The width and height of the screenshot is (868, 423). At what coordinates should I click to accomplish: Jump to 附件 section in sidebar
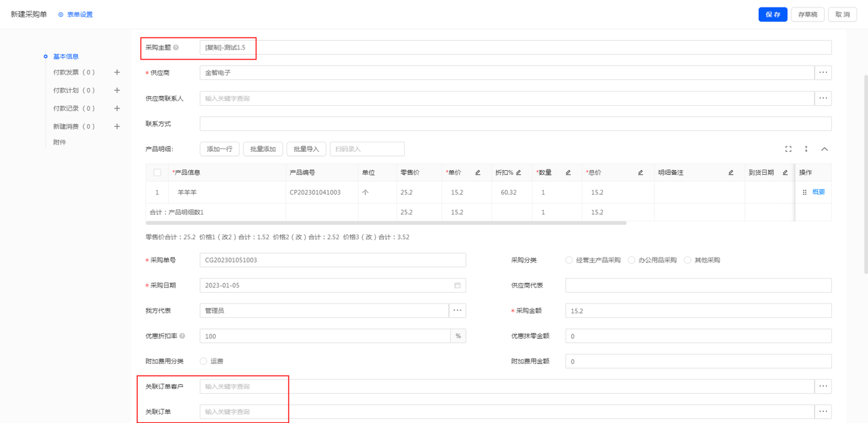coord(60,142)
